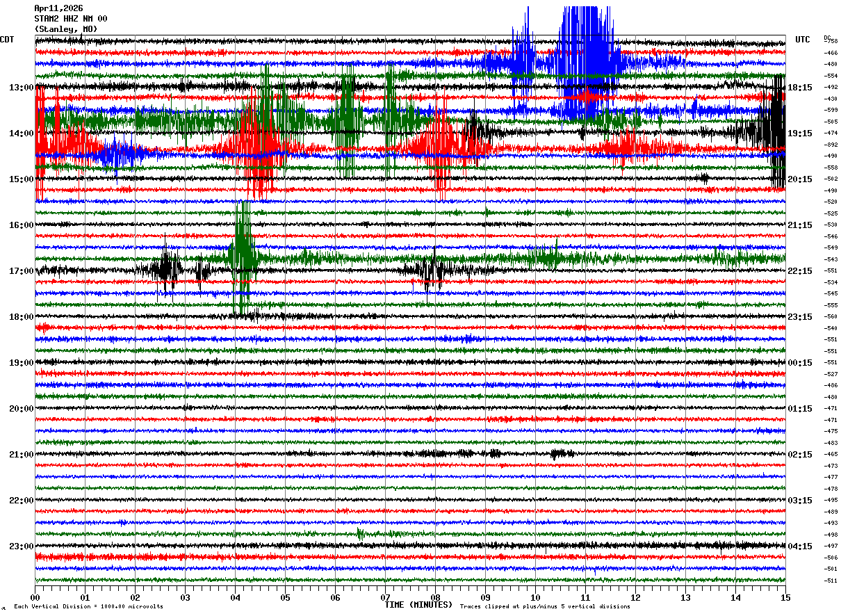Image resolution: width=841 pixels, height=616 pixels.
Task: Select the station code STAM2 HHZ NM 00
Action: (x=71, y=19)
